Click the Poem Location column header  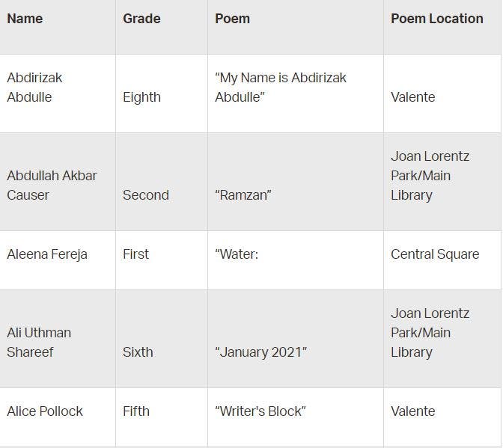click(x=436, y=19)
